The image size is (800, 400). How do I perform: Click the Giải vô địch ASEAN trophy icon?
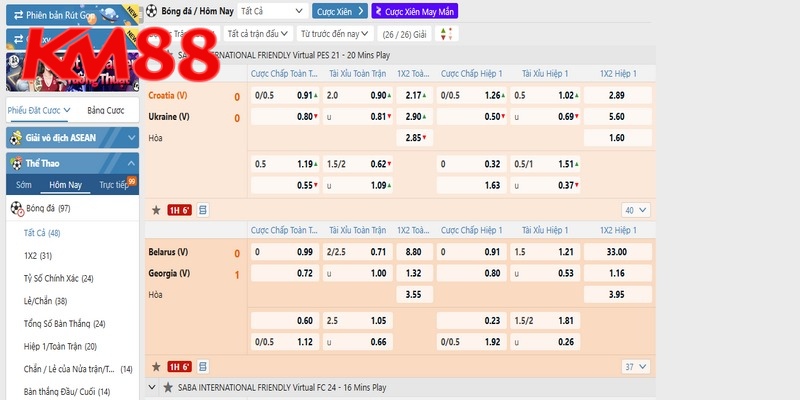coord(16,138)
